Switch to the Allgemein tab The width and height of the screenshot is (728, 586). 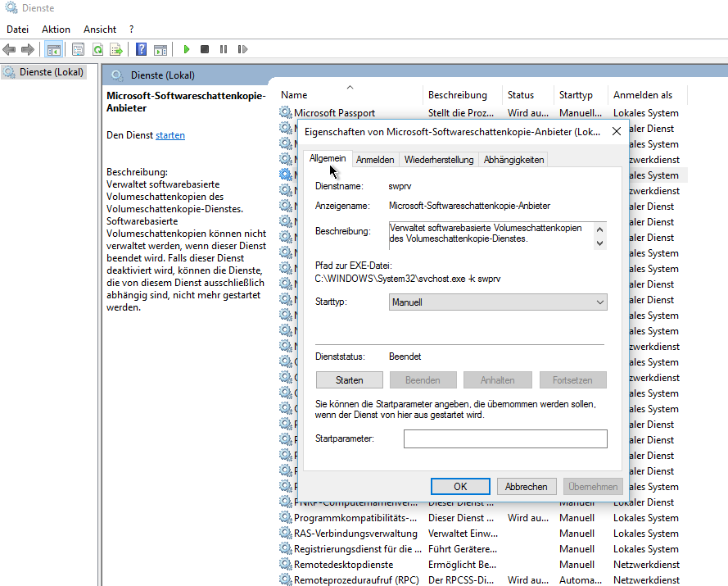[x=328, y=158]
